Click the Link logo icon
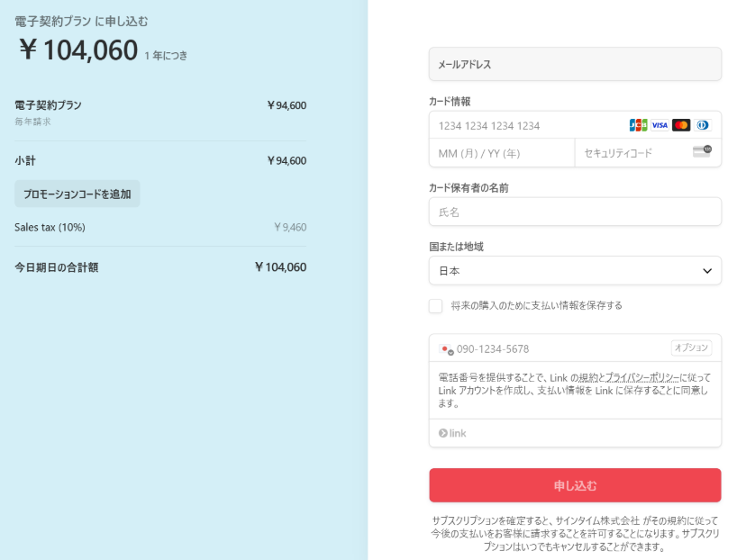 click(452, 433)
